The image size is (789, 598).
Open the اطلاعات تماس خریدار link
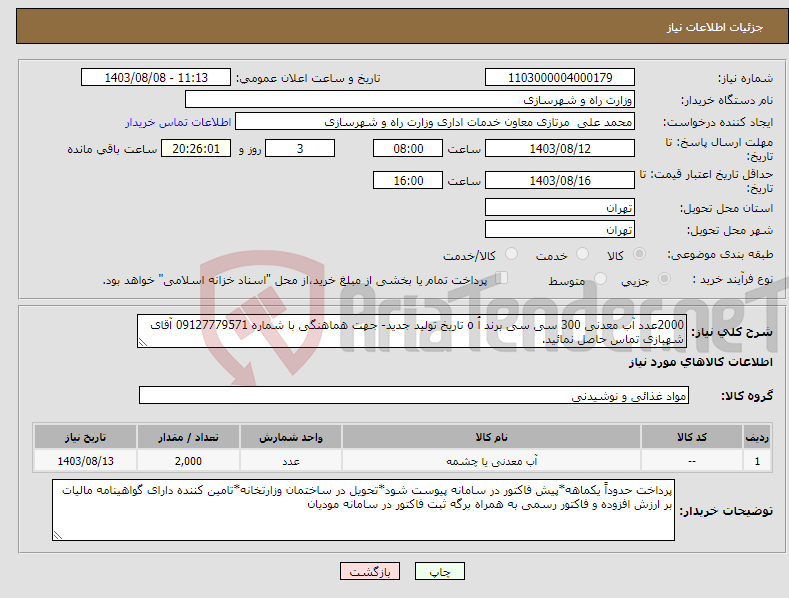178,122
